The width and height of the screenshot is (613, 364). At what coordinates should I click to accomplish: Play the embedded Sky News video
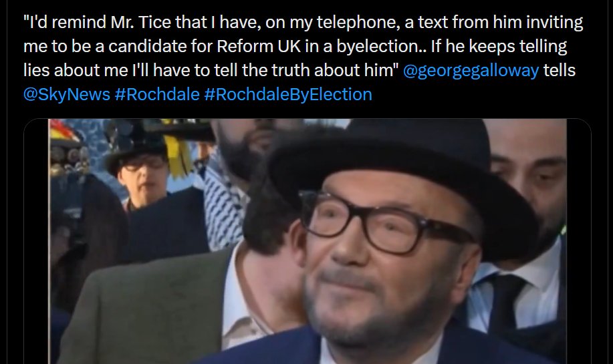coord(308,241)
